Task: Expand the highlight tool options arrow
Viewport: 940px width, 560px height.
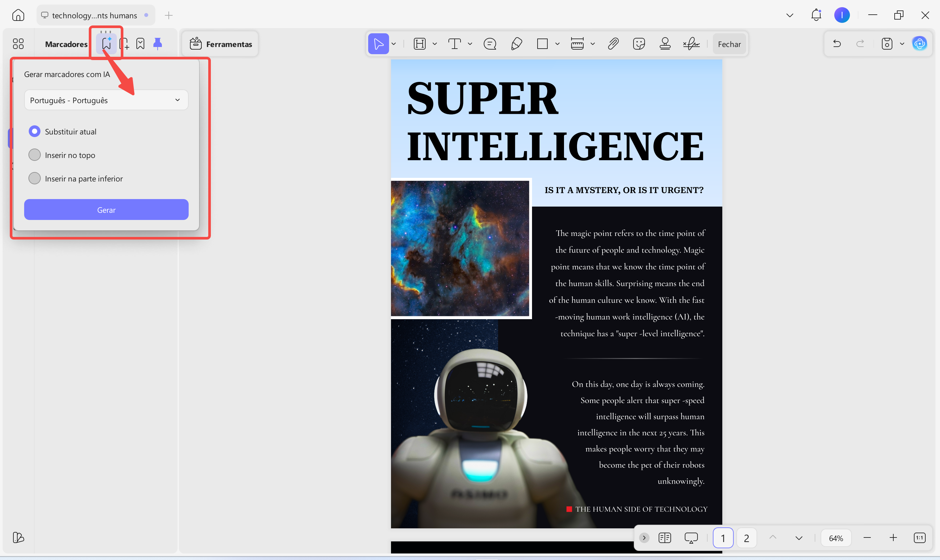Action: click(x=434, y=44)
